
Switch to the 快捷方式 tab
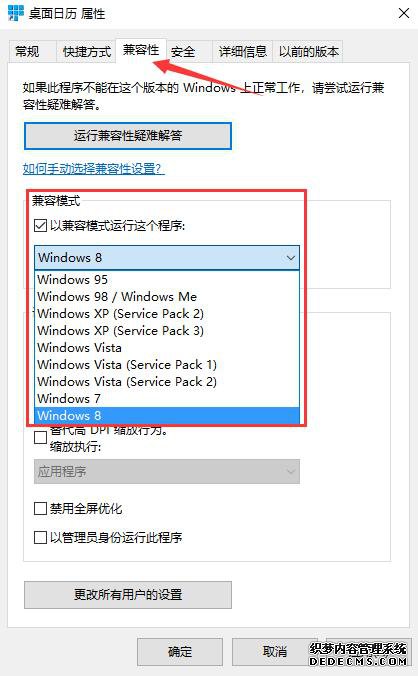(87, 52)
